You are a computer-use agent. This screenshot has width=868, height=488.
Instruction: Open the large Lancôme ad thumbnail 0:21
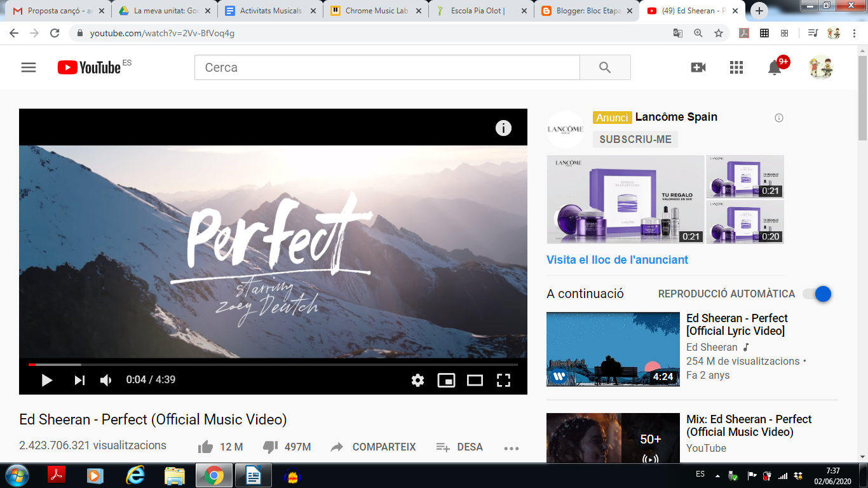point(625,200)
